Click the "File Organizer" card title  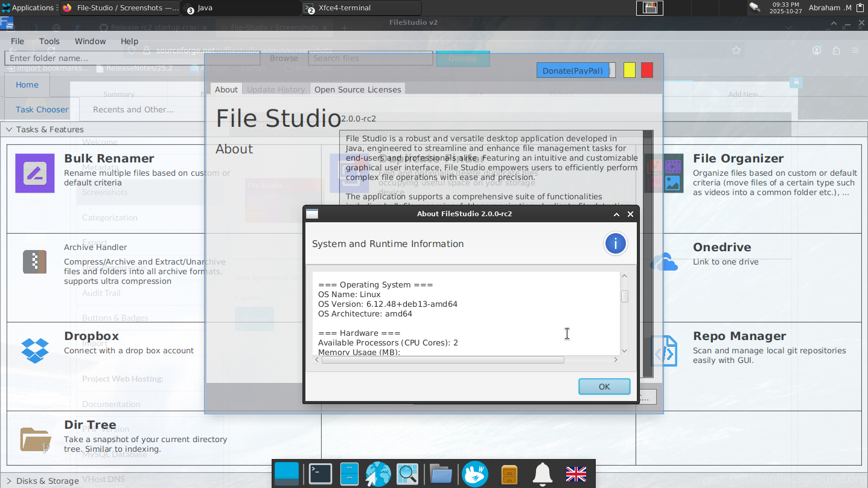click(738, 159)
